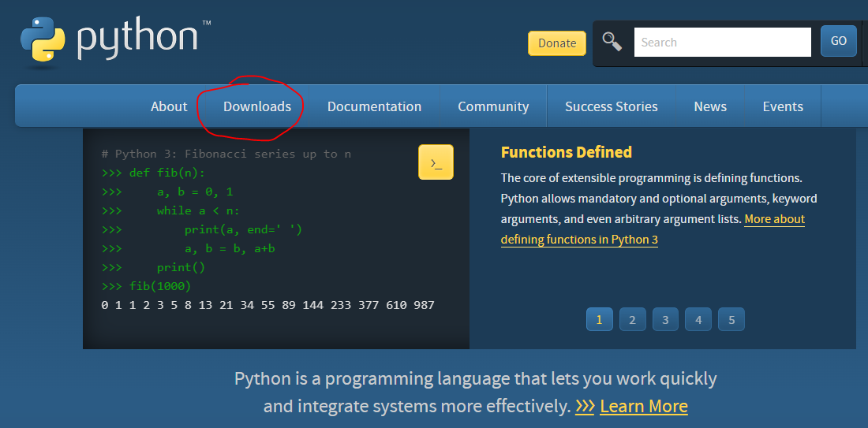Switch to slide 3
The height and width of the screenshot is (428, 868).
pyautogui.click(x=665, y=319)
